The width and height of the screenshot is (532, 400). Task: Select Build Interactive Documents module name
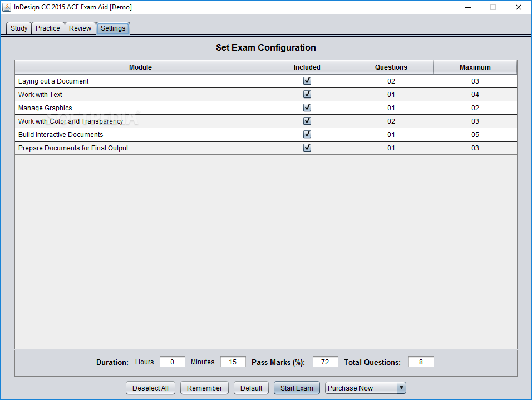pos(61,134)
